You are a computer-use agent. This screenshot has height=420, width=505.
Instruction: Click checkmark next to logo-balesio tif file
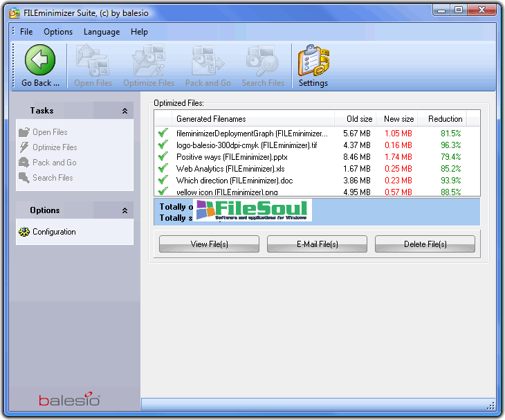click(163, 145)
